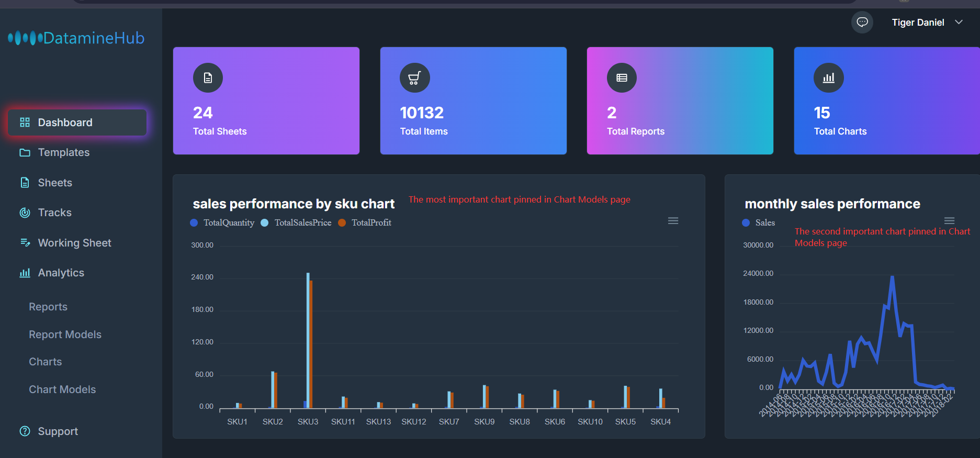Click the SKU9 axis label
Viewport: 980px width, 458px height.
coord(485,422)
